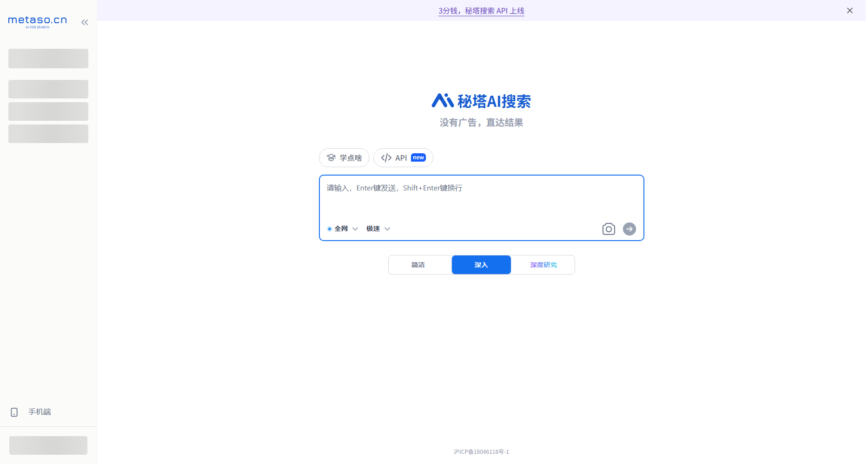Click the mobile phone icon in sidebar
The image size is (868, 464).
pos(14,412)
